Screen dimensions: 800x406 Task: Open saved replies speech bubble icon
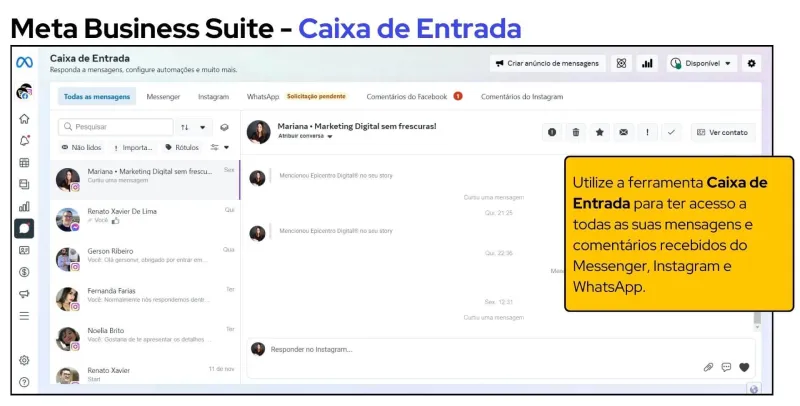coord(726,367)
